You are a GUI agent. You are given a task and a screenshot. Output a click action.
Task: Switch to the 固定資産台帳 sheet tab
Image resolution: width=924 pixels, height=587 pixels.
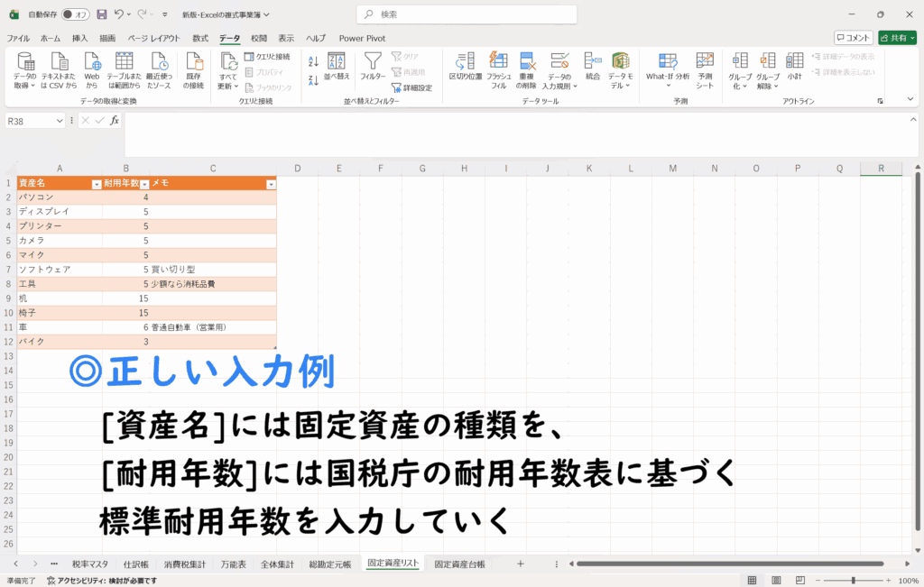(x=459, y=564)
